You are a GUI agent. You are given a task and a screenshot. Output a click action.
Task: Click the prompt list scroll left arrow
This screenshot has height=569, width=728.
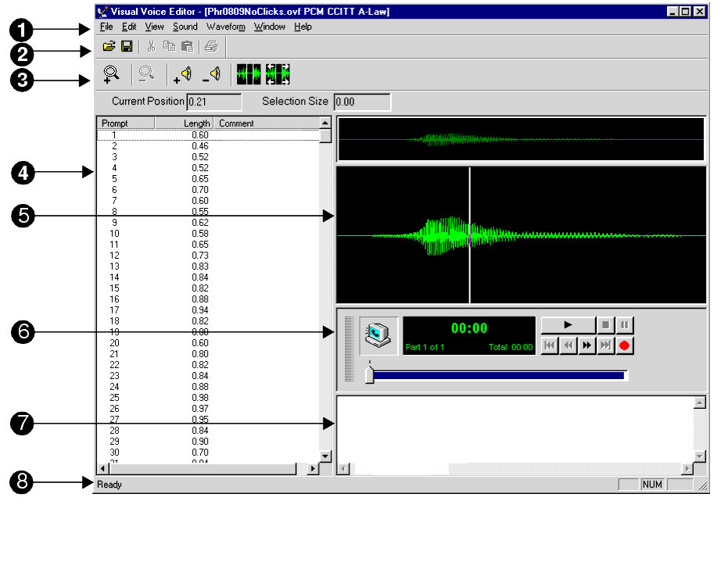click(102, 469)
